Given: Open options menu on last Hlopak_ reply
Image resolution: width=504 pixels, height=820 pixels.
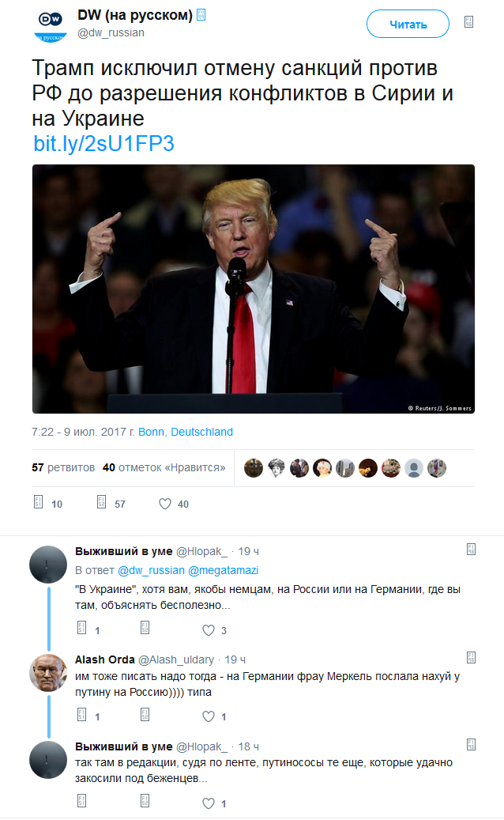Looking at the screenshot, I should pyautogui.click(x=471, y=745).
